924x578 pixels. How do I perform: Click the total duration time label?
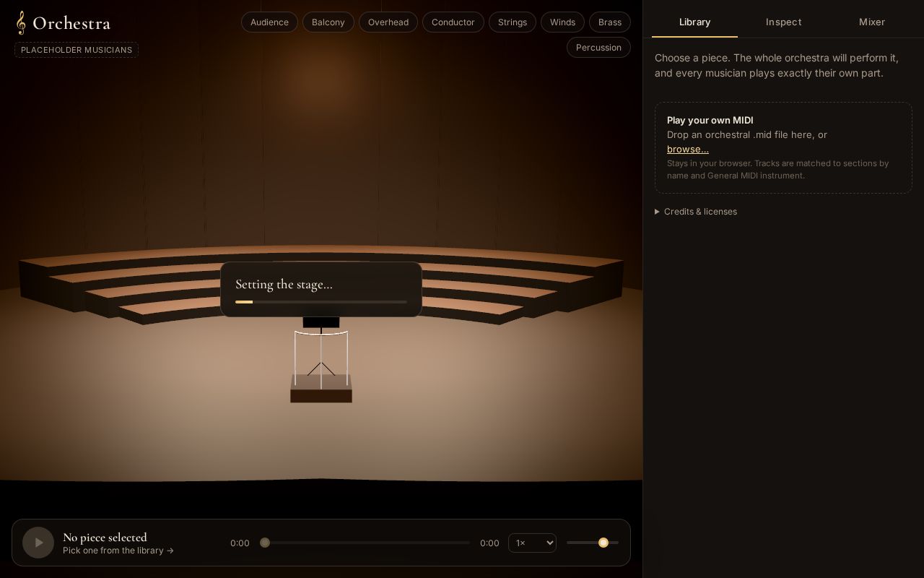click(489, 543)
